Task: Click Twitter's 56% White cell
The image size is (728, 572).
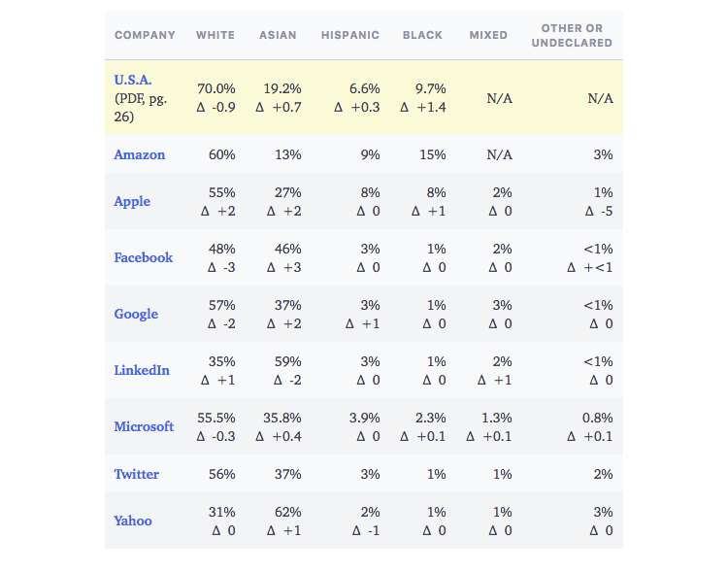Action: (221, 474)
